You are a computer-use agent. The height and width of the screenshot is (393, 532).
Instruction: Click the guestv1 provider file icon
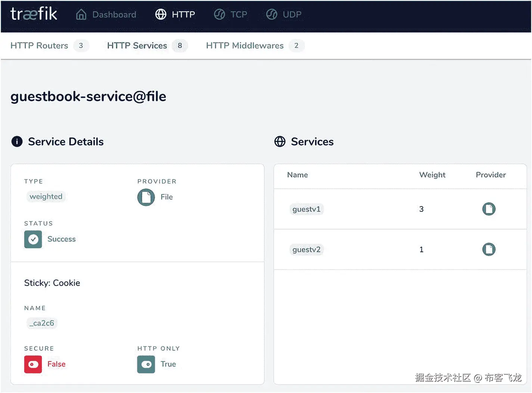489,209
